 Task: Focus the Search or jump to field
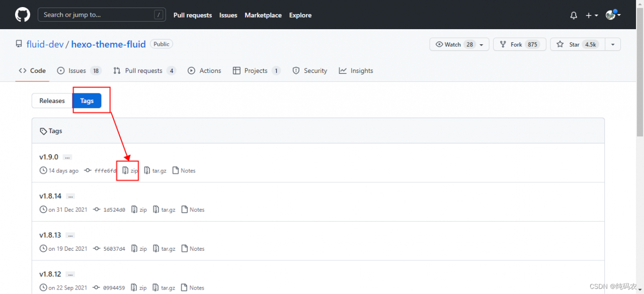[x=102, y=15]
